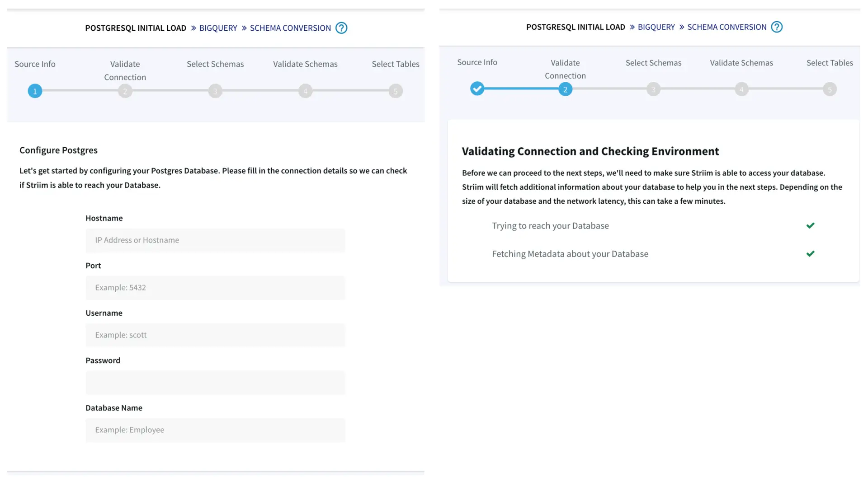Click the grey step 2 circle under Validate Connection
This screenshot has height=477, width=868.
pyautogui.click(x=125, y=91)
